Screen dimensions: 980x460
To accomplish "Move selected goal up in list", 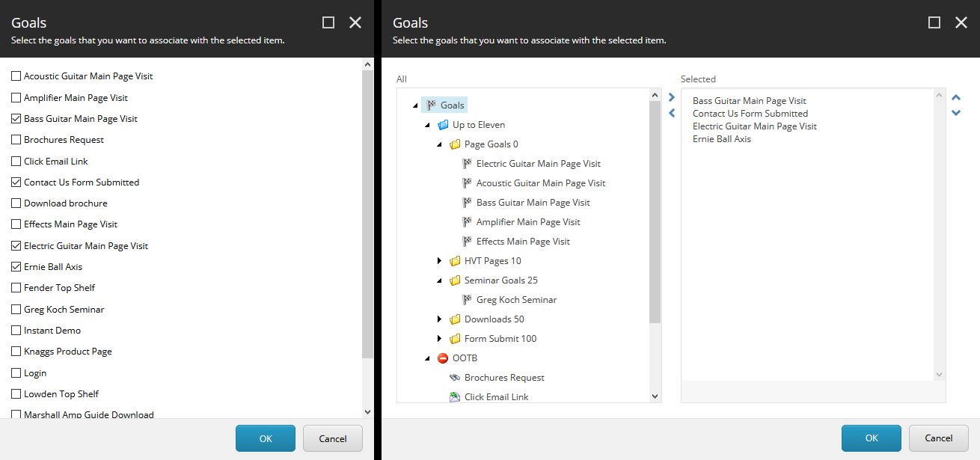I will point(955,97).
